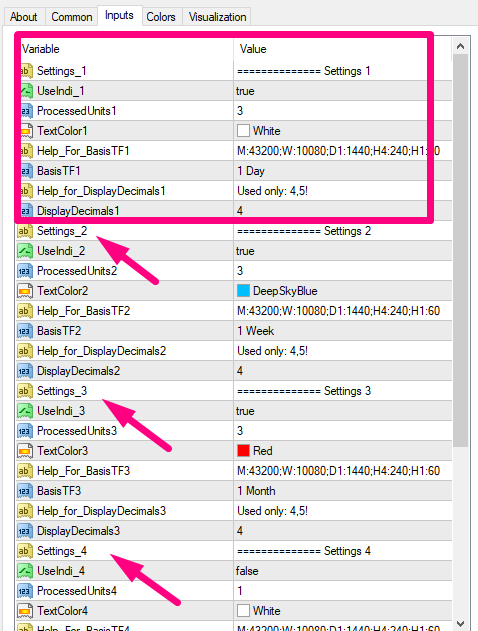Viewport: 478px width, 631px height.
Task: Click the scrollbar down arrow
Action: 461,623
